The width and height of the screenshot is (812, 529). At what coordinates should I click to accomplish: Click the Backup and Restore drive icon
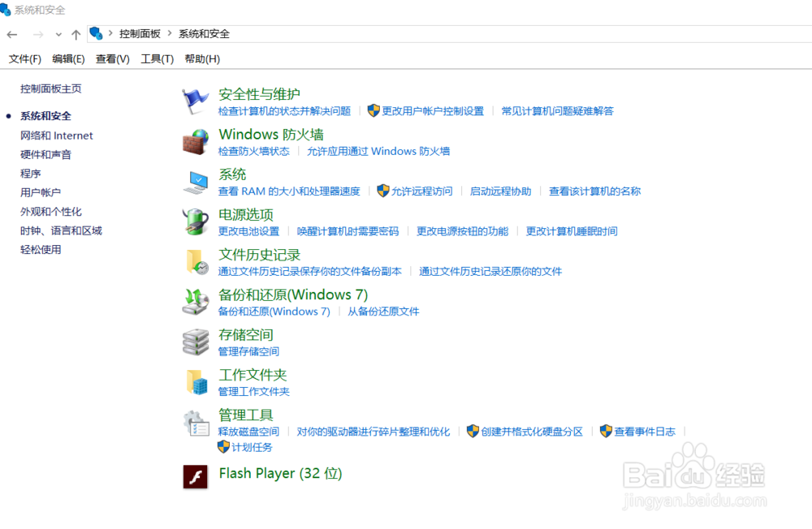[x=195, y=302]
